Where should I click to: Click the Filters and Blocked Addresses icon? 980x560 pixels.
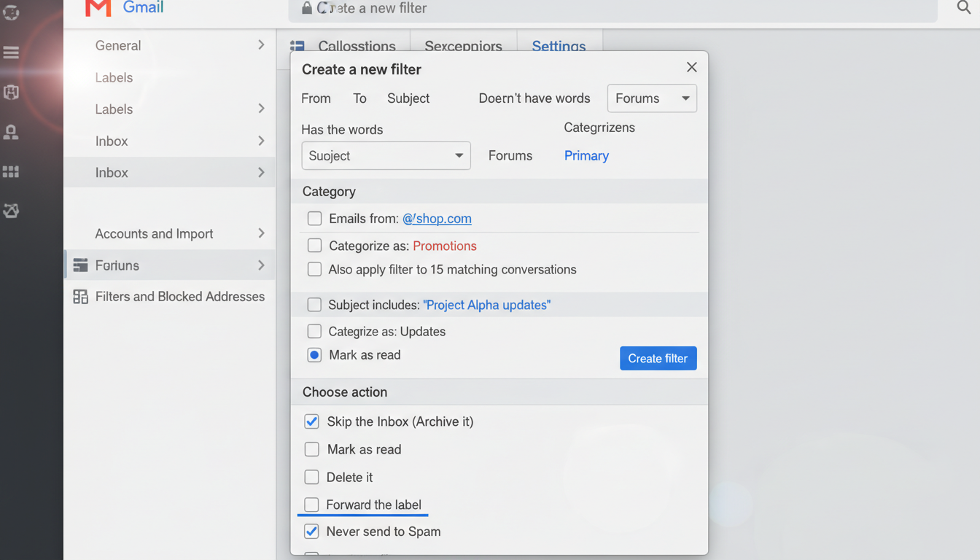coord(80,297)
